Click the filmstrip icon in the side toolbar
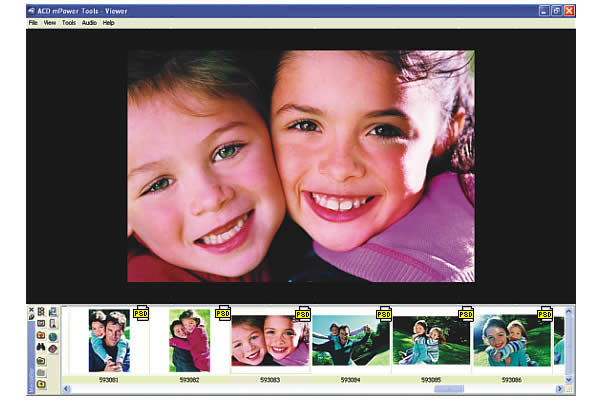600x400 pixels. (41, 312)
